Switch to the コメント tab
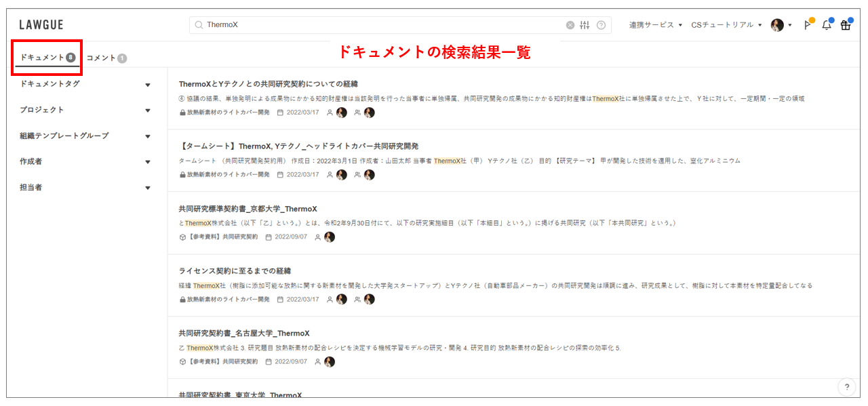 point(106,58)
